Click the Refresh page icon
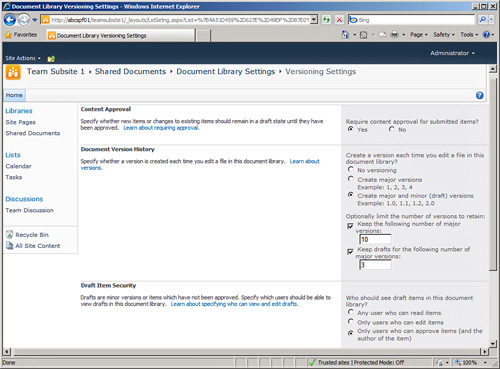 coord(326,20)
